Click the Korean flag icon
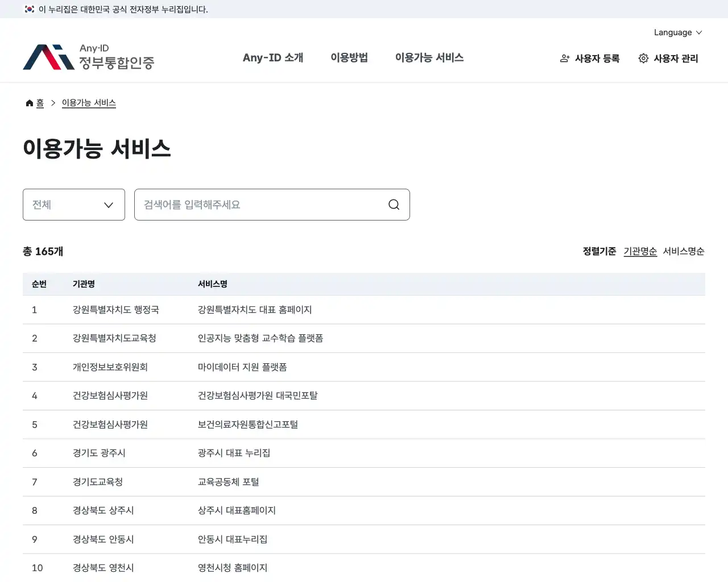Viewport: 728px width, 582px height. coord(30,9)
